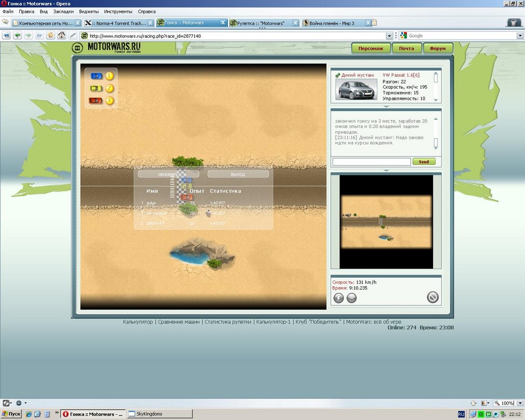Switch to the Рулетка Motorwars tab

pos(264,23)
